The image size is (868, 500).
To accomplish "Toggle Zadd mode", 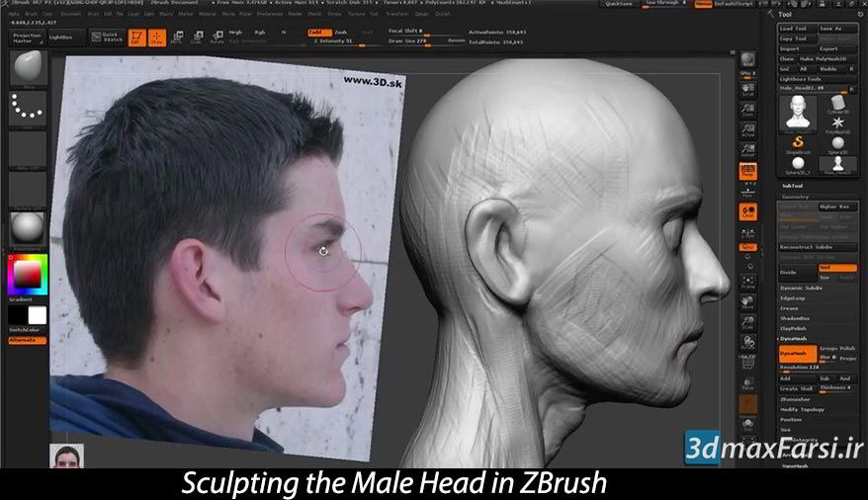I will [x=319, y=33].
